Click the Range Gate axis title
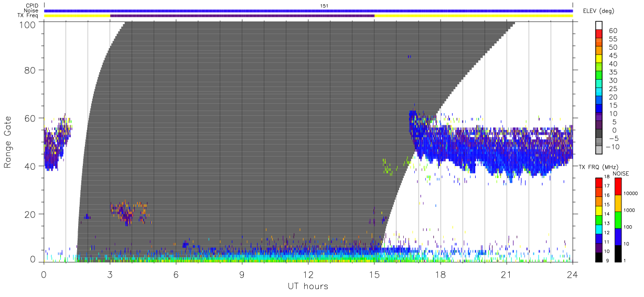 click(8, 142)
